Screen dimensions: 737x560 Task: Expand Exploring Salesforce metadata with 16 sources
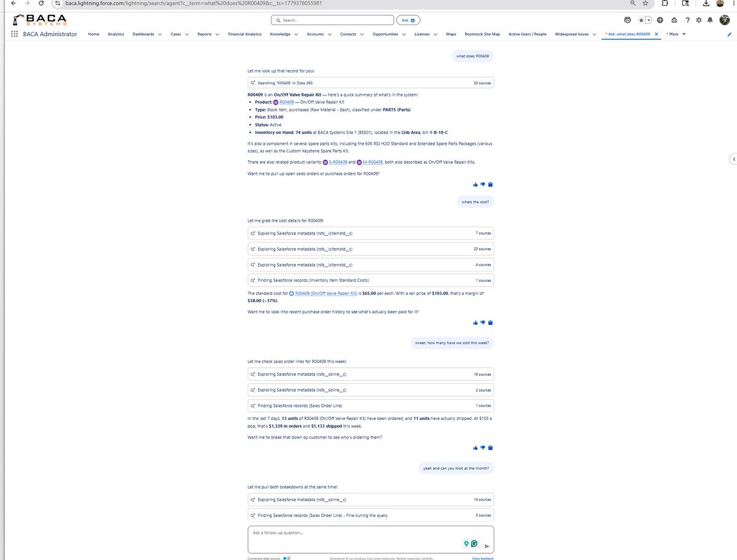[370, 374]
